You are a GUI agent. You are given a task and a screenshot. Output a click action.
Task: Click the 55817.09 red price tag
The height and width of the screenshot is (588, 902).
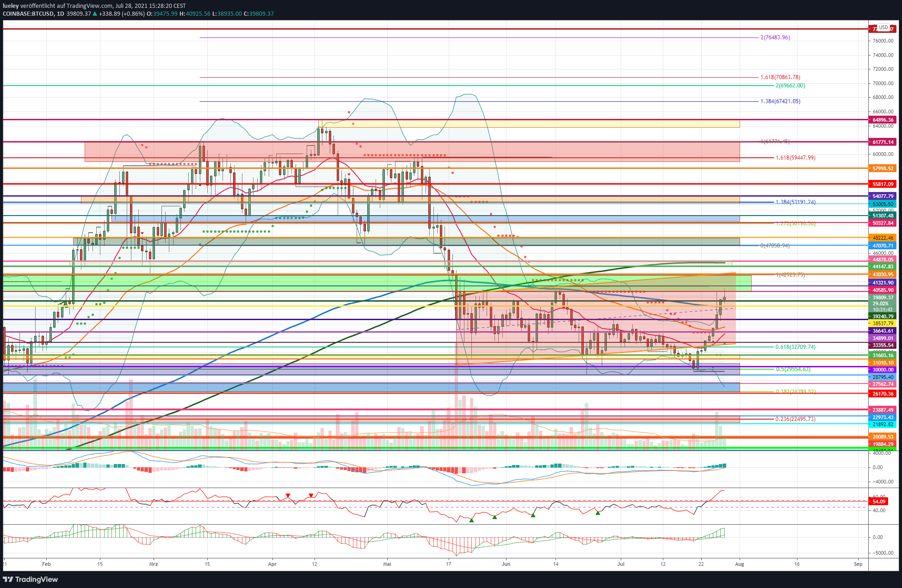[883, 184]
